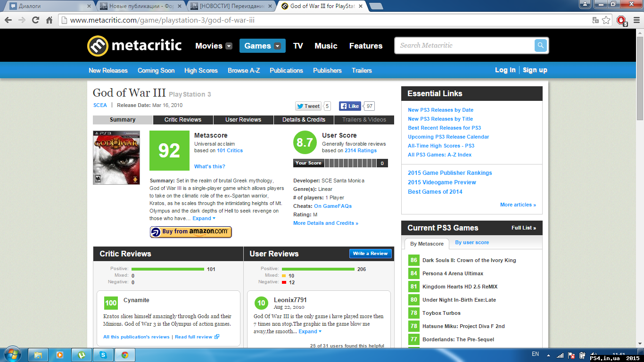Open the Full List link
The image size is (644, 362).
point(524,228)
